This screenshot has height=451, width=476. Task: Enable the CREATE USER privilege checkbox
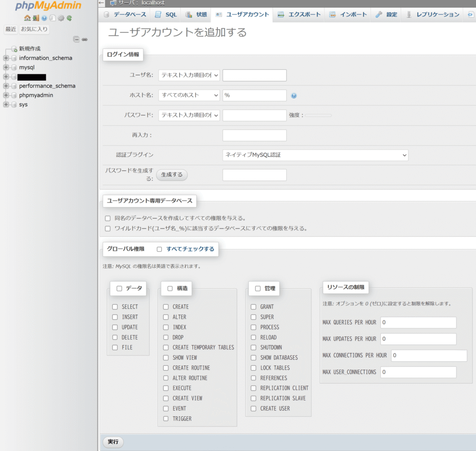(253, 409)
